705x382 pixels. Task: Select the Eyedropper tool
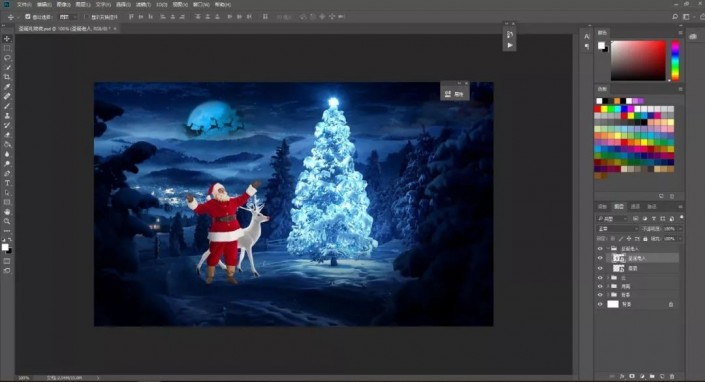[7, 87]
